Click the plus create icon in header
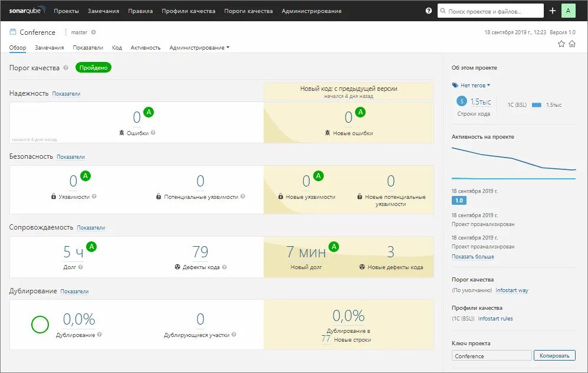 [x=553, y=11]
